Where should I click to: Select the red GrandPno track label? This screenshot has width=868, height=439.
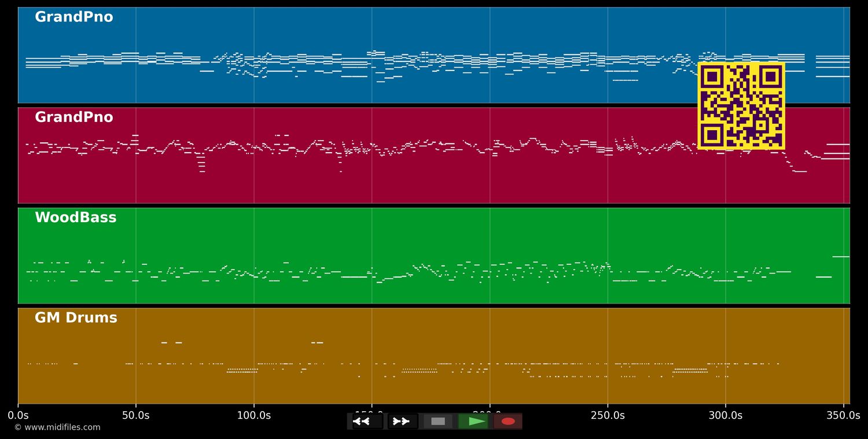73,117
